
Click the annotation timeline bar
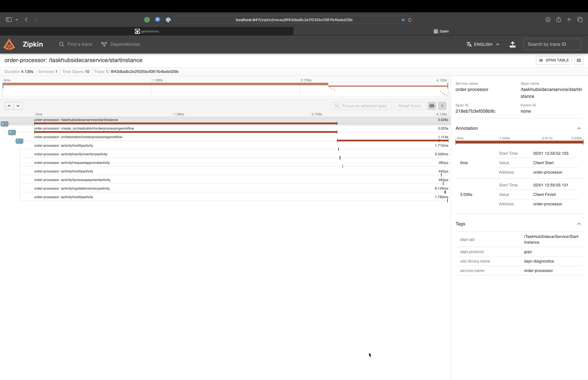tap(519, 142)
